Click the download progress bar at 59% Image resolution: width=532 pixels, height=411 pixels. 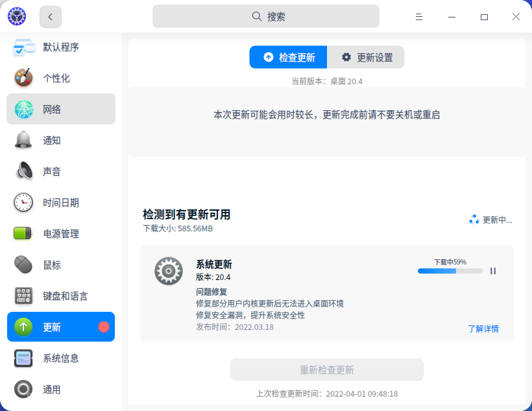pyautogui.click(x=450, y=271)
